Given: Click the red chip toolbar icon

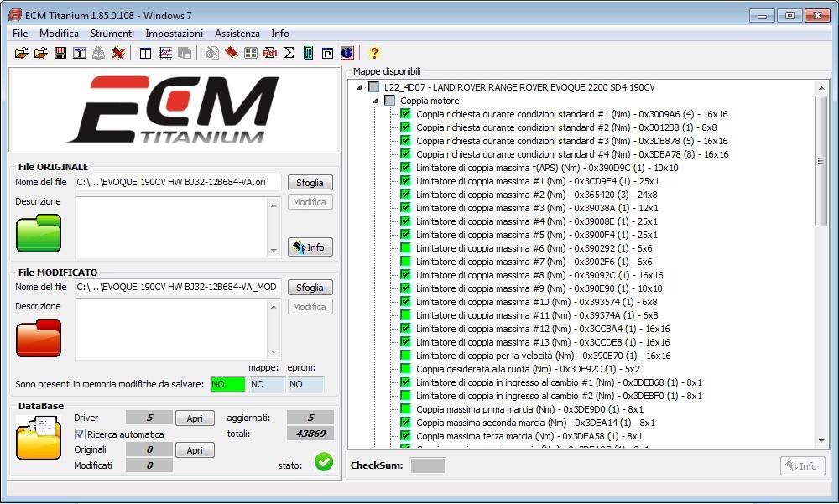Looking at the screenshot, I should pos(232,53).
